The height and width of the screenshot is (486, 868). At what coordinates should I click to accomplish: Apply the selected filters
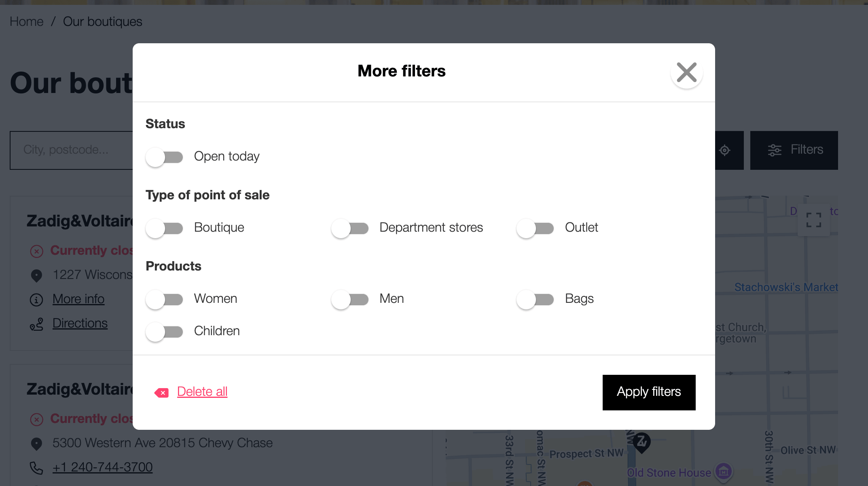point(649,392)
